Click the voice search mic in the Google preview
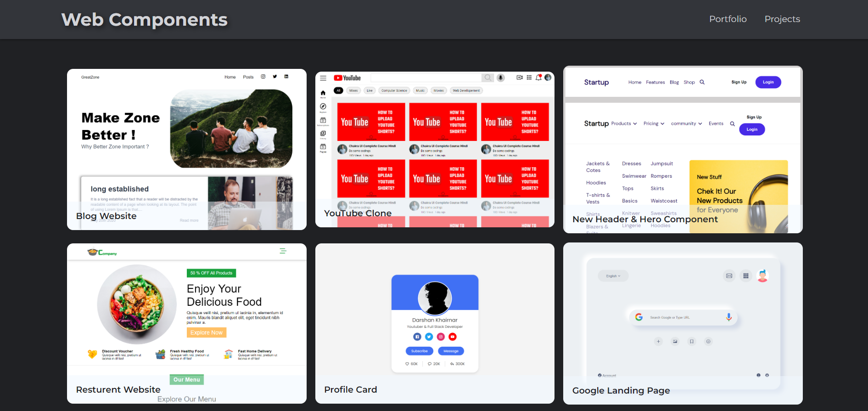 coord(728,317)
